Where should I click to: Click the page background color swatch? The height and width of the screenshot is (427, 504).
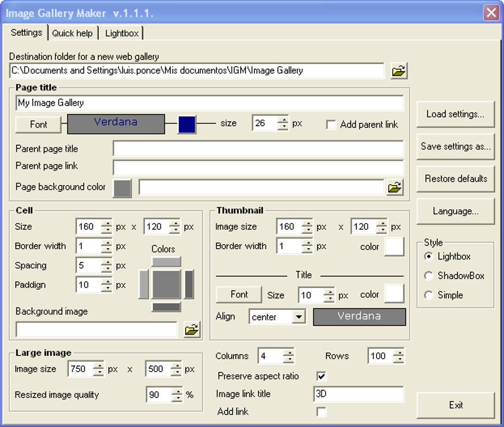pyautogui.click(x=121, y=188)
